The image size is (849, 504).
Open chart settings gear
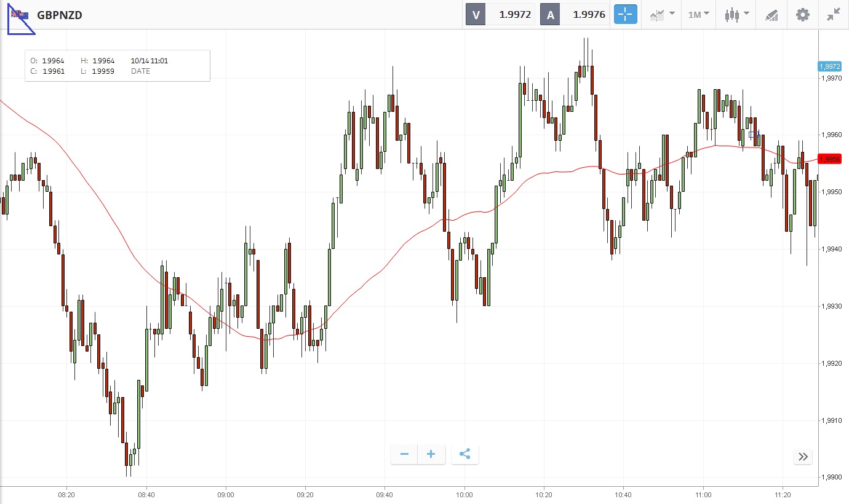pos(803,15)
